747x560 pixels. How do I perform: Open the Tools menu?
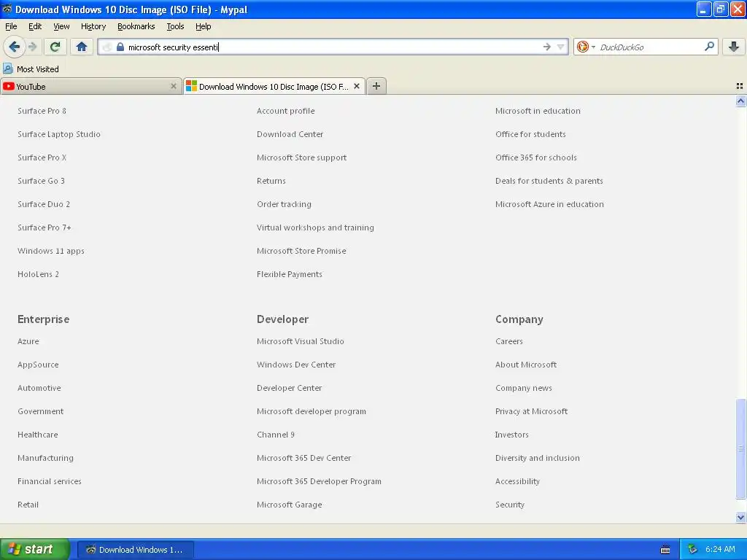point(175,26)
